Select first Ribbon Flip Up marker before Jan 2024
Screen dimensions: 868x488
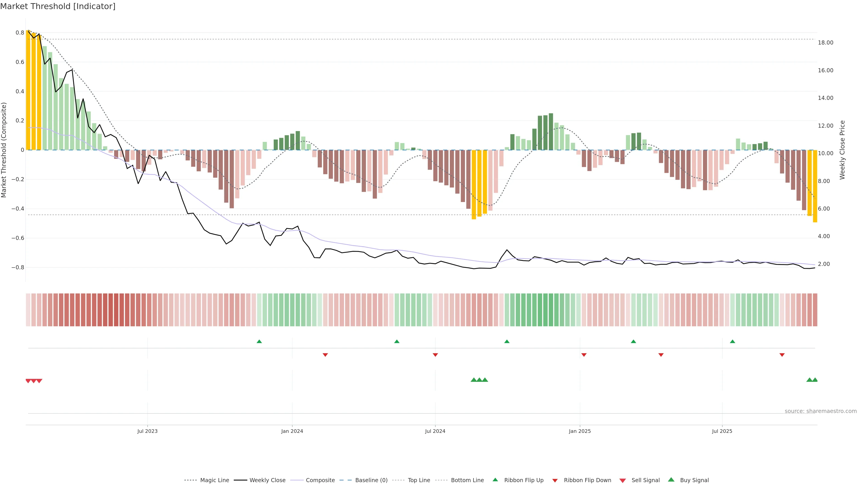tap(259, 342)
